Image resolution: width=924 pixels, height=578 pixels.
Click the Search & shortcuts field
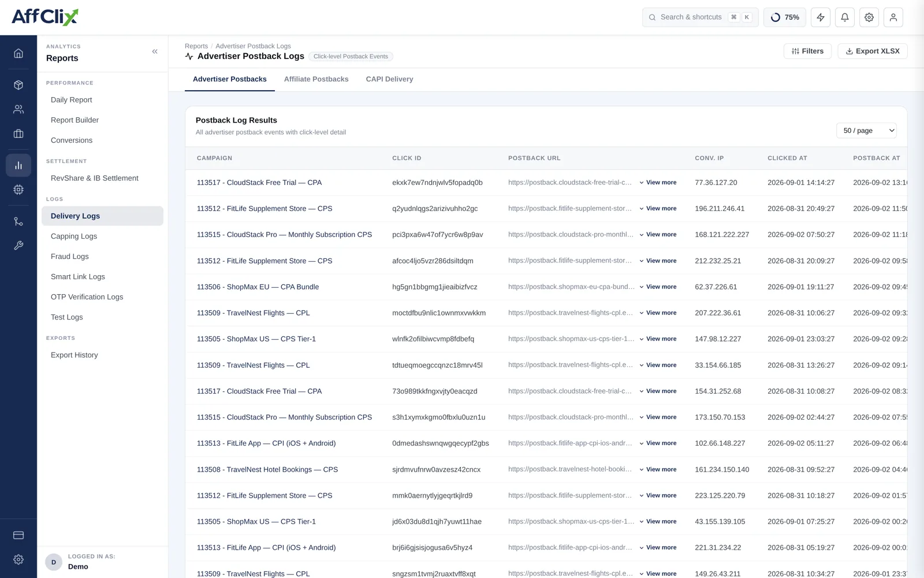click(701, 17)
